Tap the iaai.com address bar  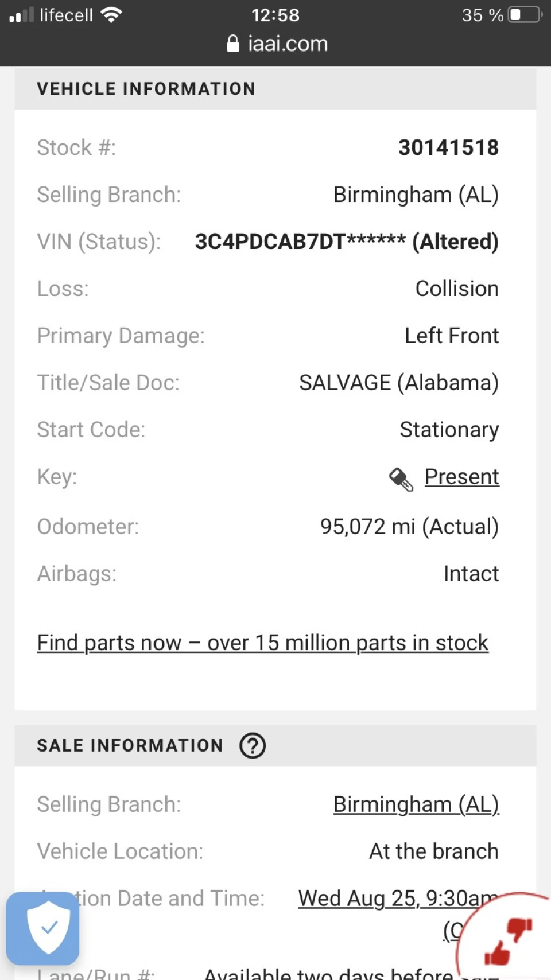277,44
